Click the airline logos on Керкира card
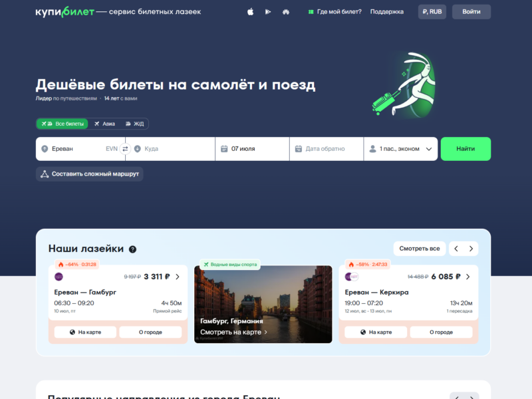This screenshot has height=399, width=532. [352, 277]
